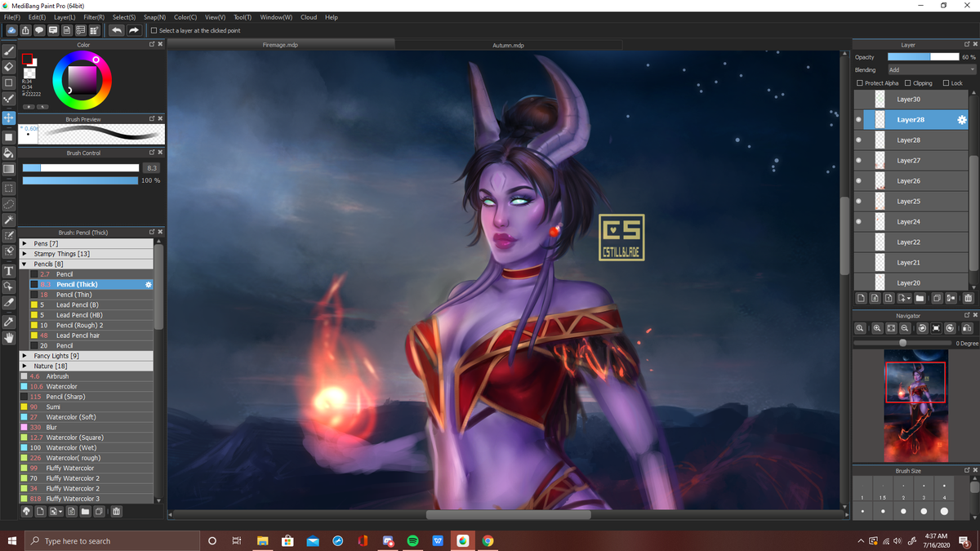The height and width of the screenshot is (551, 980).
Task: Hide Layer26 via visibility dot
Action: coord(858,181)
